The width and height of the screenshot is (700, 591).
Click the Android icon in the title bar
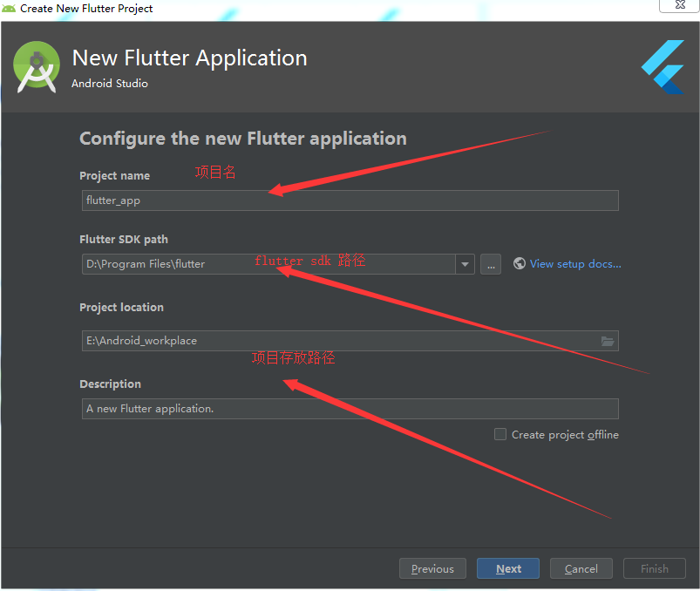tap(10, 8)
